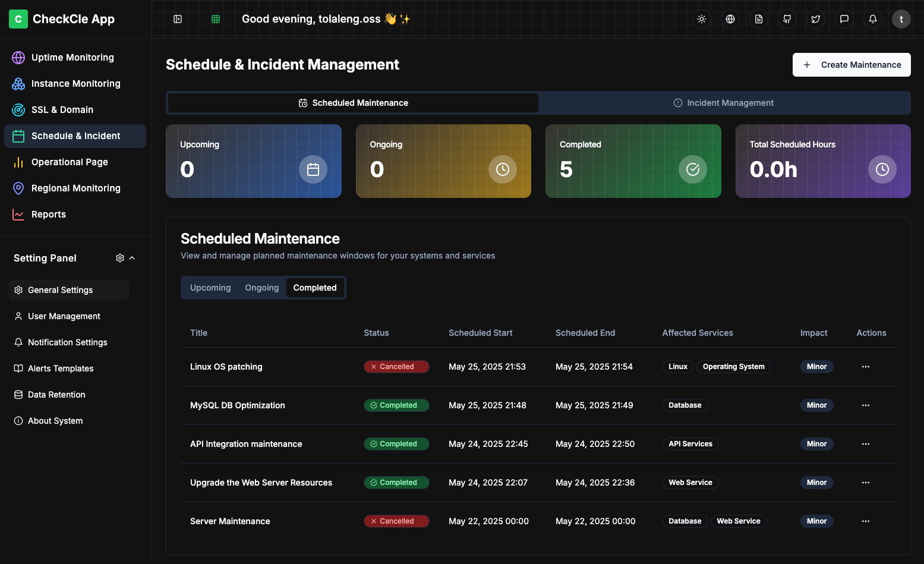Screen dimensions: 924x564
Task: Open the notifications bell icon
Action: (x=872, y=18)
